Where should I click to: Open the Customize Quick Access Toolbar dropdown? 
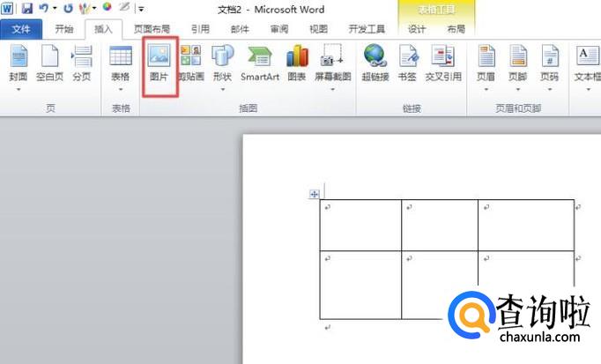[x=141, y=9]
